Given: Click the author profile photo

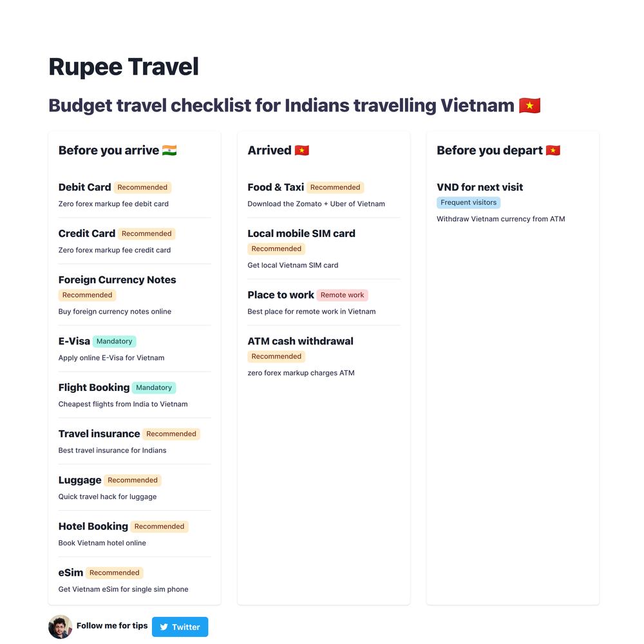Looking at the screenshot, I should point(61,627).
